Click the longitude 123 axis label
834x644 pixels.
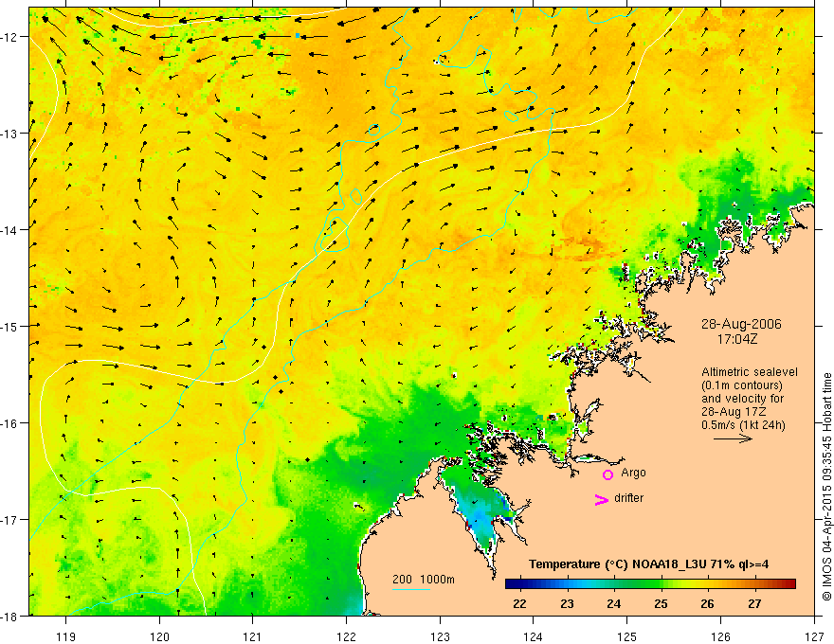(x=440, y=636)
